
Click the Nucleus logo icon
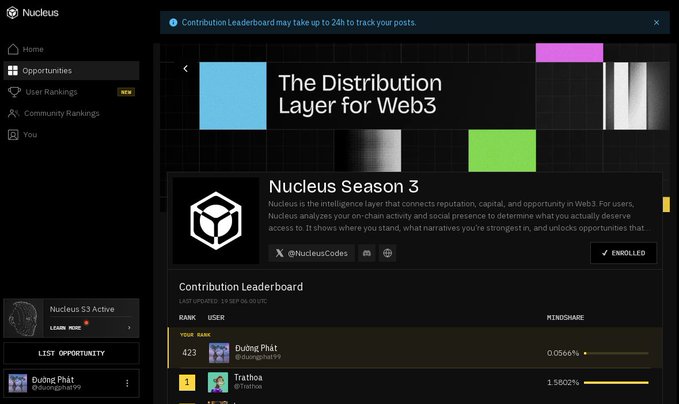point(12,13)
